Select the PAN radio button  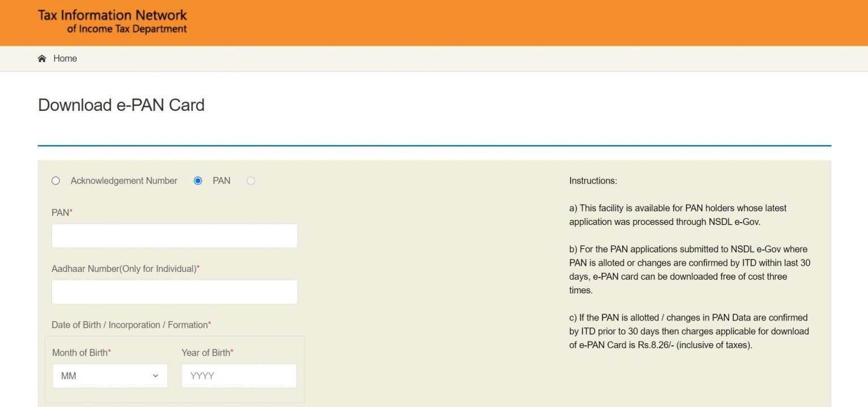pos(198,180)
